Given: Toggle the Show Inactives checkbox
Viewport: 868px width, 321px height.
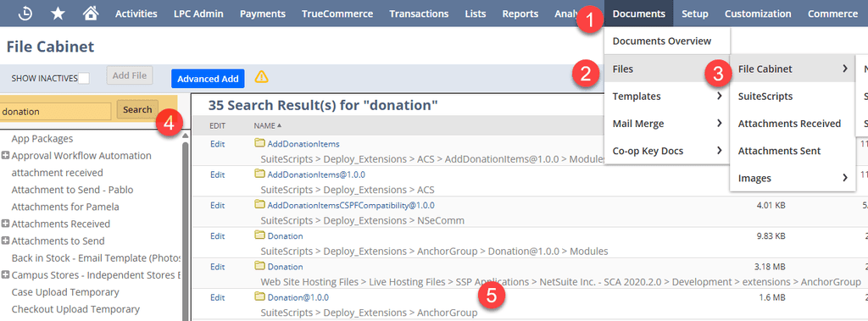Looking at the screenshot, I should [84, 79].
